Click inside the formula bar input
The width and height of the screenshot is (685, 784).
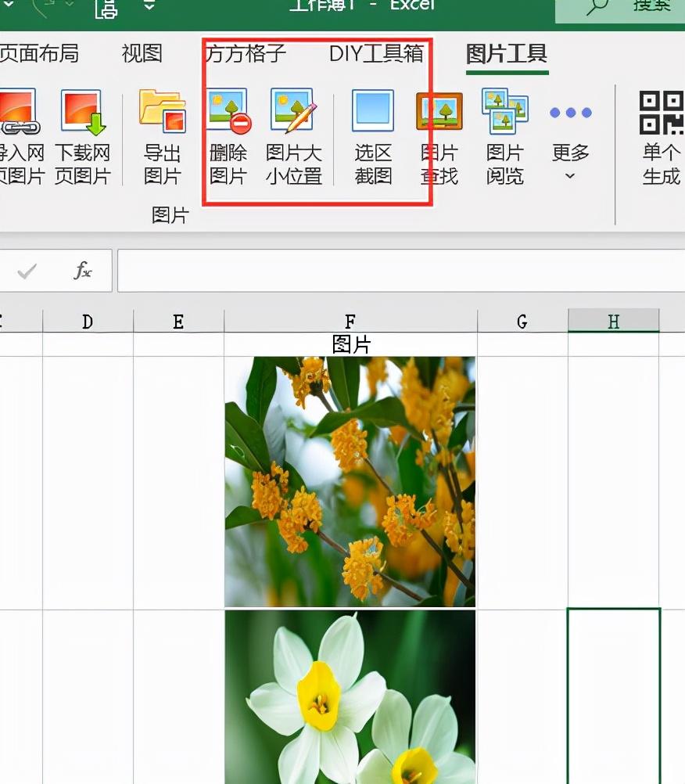401,271
